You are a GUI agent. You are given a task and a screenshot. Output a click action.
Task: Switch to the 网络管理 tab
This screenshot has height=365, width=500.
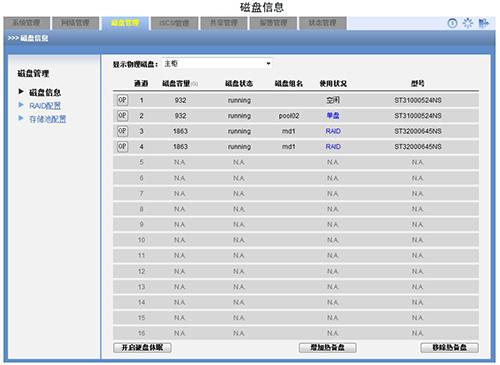(76, 23)
